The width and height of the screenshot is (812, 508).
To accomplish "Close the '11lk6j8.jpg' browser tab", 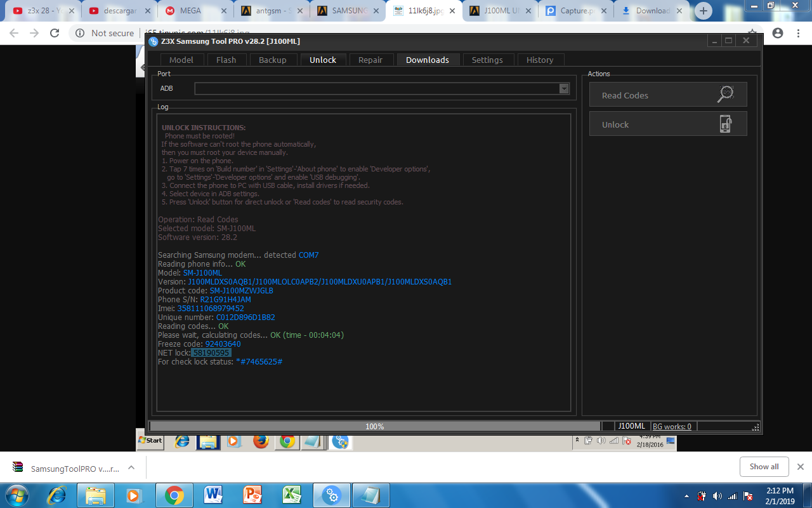I will [x=452, y=11].
